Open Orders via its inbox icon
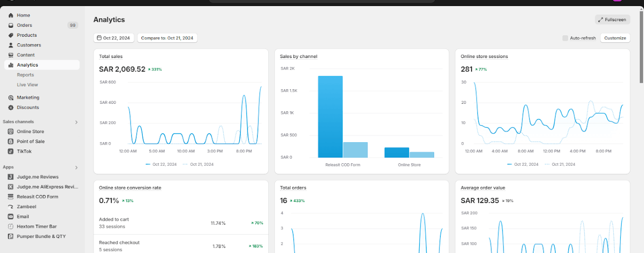The width and height of the screenshot is (644, 253). 11,25
